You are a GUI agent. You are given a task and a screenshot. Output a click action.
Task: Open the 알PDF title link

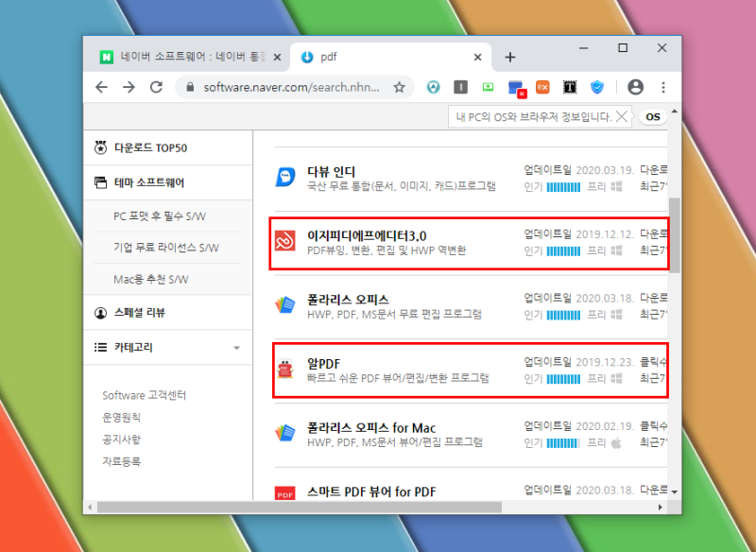pos(323,364)
